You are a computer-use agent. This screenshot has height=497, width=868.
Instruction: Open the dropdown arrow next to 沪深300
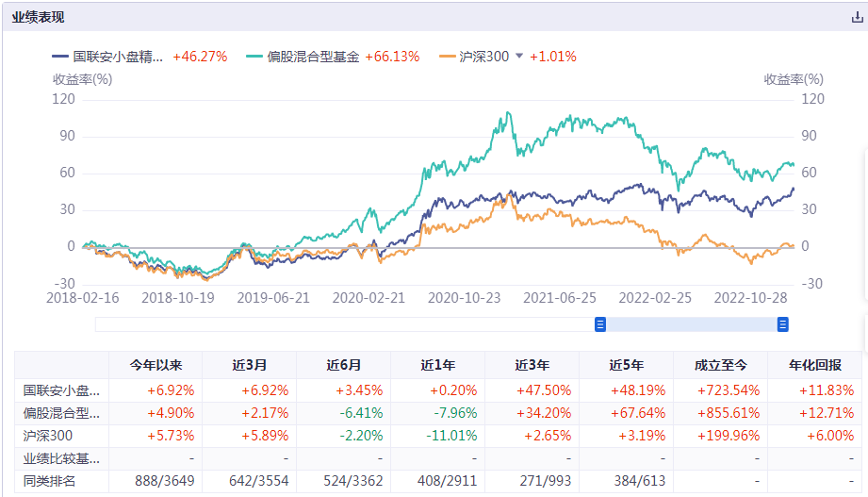[x=518, y=57]
